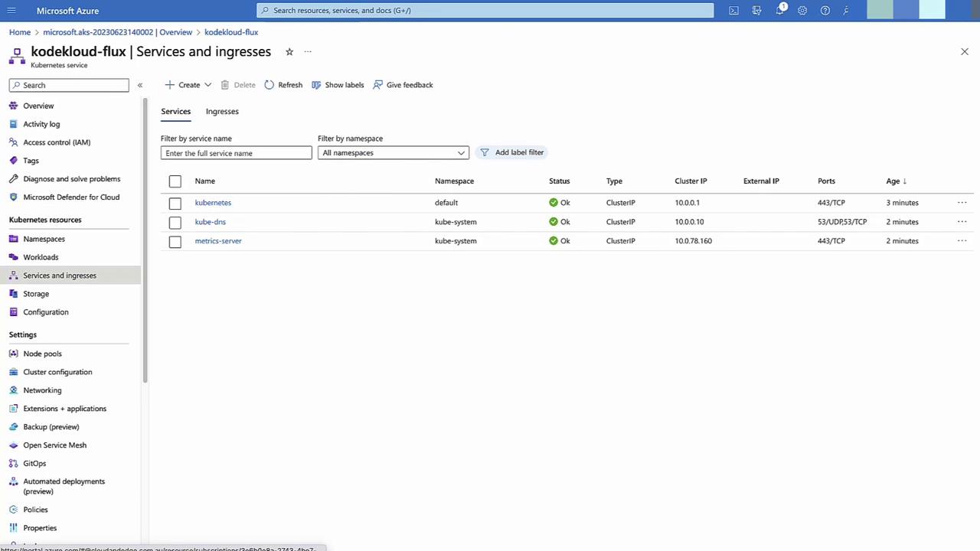Tick the checkbox for the kube-dns row
This screenshot has height=551, width=980.
pos(175,222)
